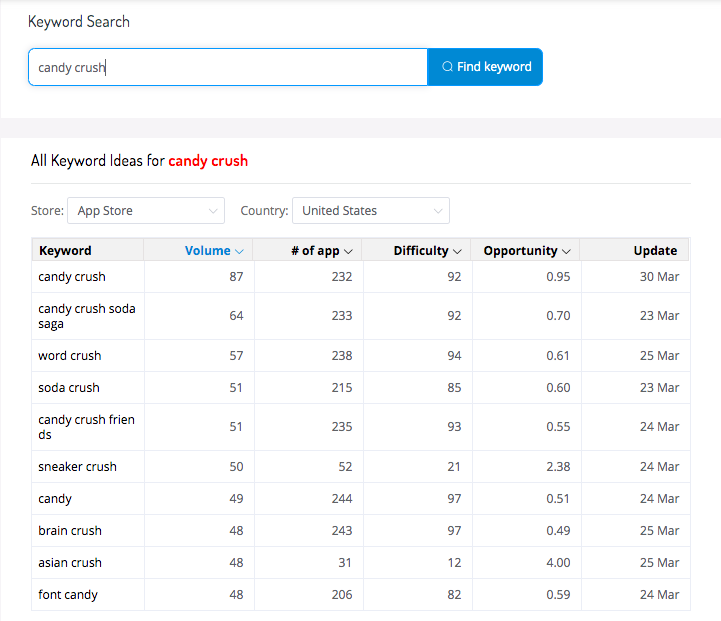This screenshot has height=621, width=721.
Task: Click app count 244 in candy row
Action: pos(342,499)
